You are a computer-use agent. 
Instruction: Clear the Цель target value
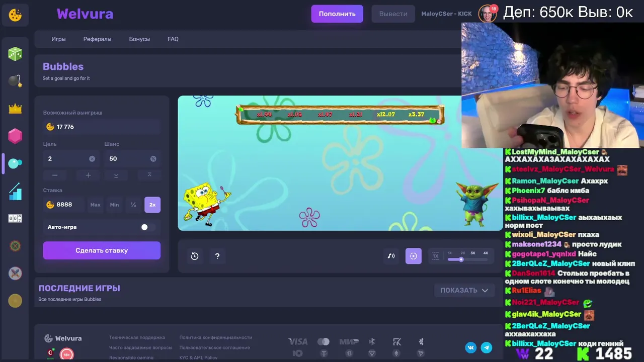[x=92, y=159]
